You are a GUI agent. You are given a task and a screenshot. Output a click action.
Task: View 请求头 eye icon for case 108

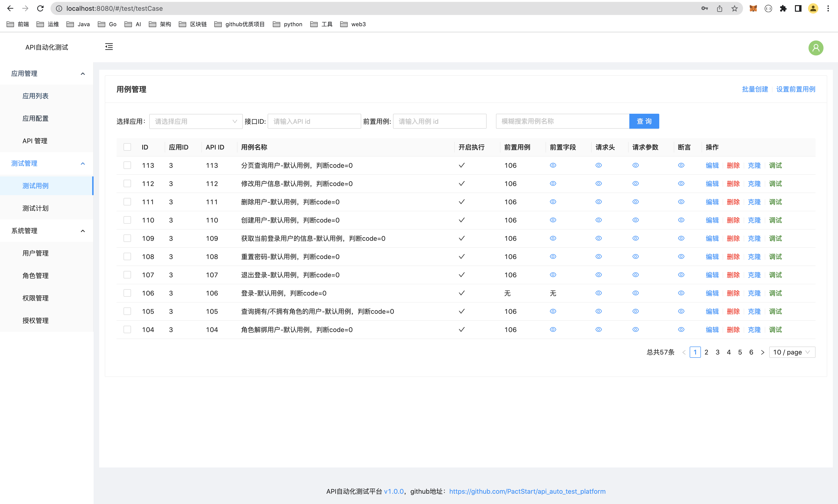click(x=598, y=257)
